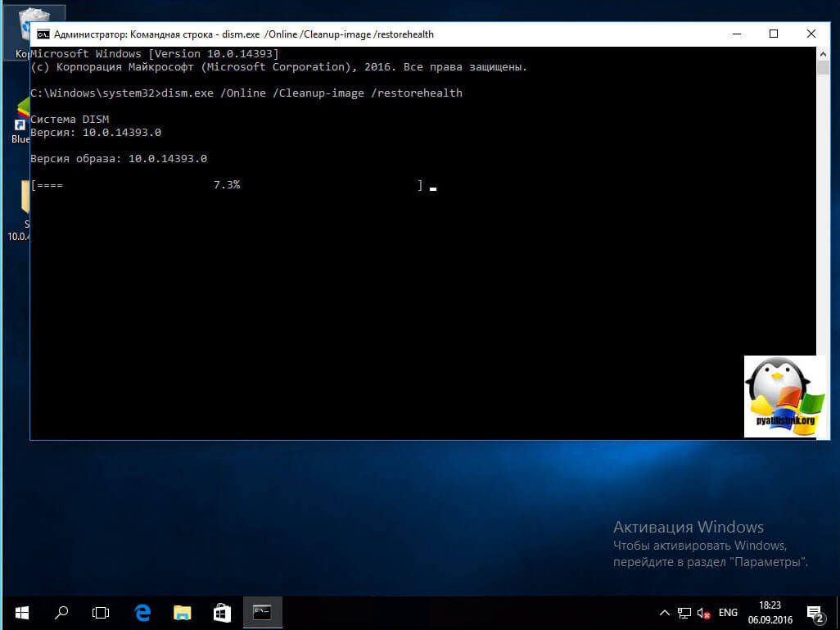This screenshot has height=630, width=840.
Task: Select the desktop folder icon labeled 10.0
Action: coord(20,211)
